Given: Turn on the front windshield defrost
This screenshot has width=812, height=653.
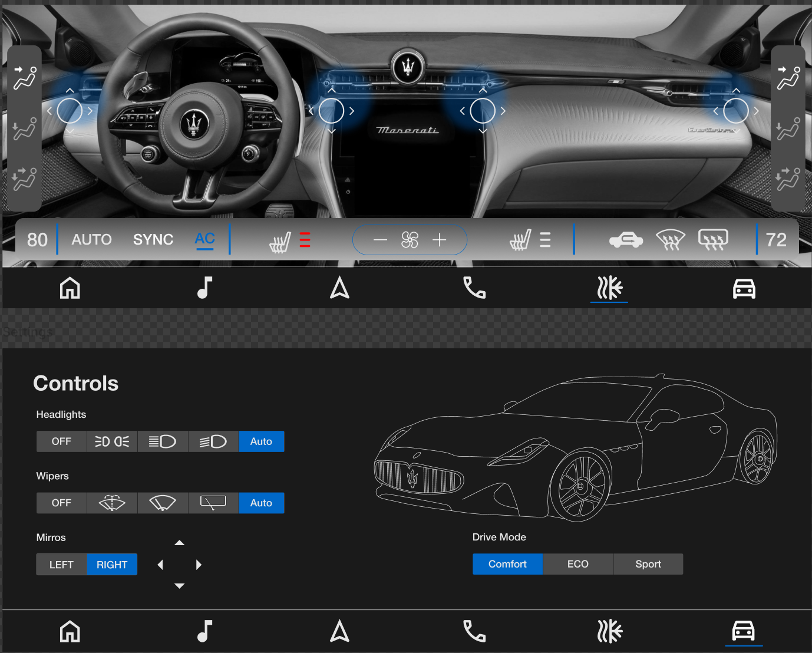Looking at the screenshot, I should tap(671, 239).
